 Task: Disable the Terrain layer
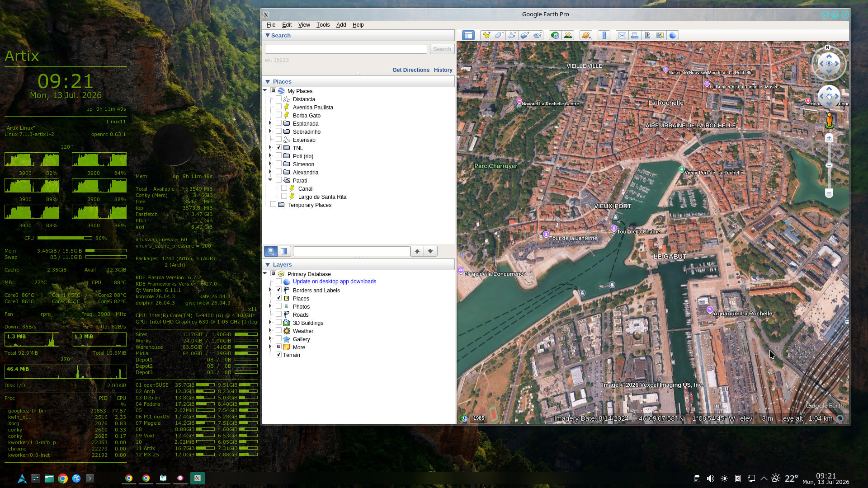(x=278, y=355)
